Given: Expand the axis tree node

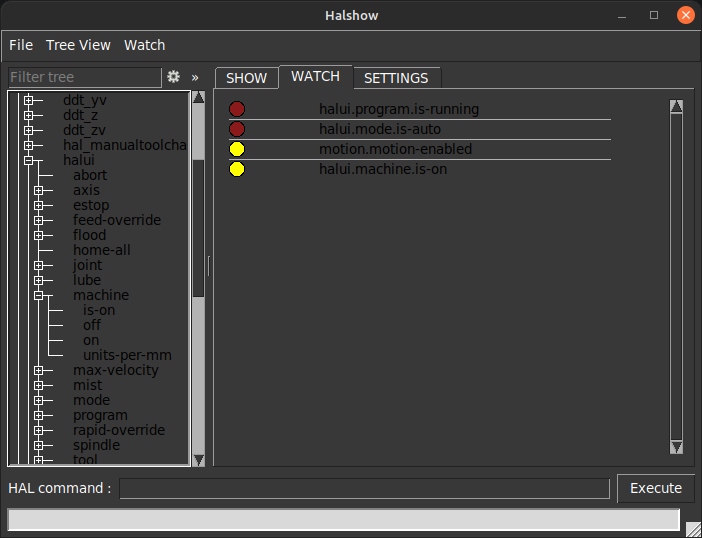Looking at the screenshot, I should pyautogui.click(x=39, y=190).
